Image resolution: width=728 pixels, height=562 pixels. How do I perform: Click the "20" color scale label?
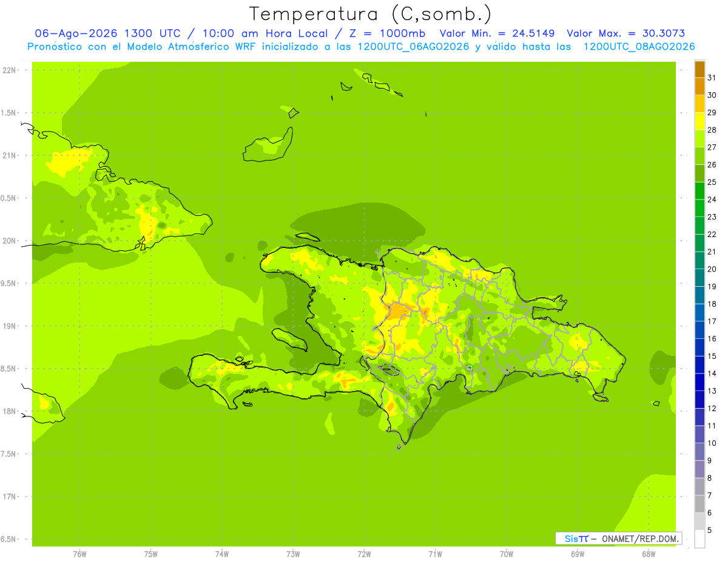[712, 269]
